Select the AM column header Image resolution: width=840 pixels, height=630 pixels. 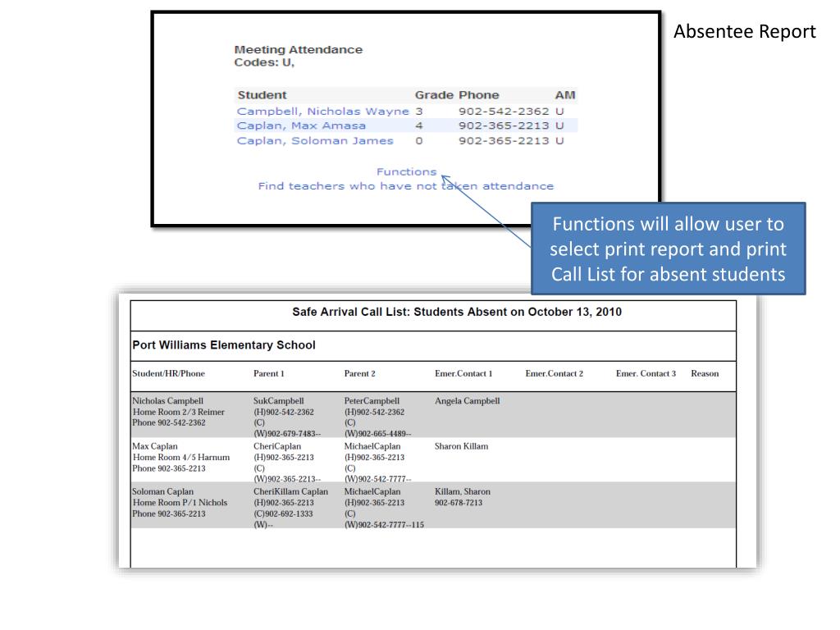564,95
